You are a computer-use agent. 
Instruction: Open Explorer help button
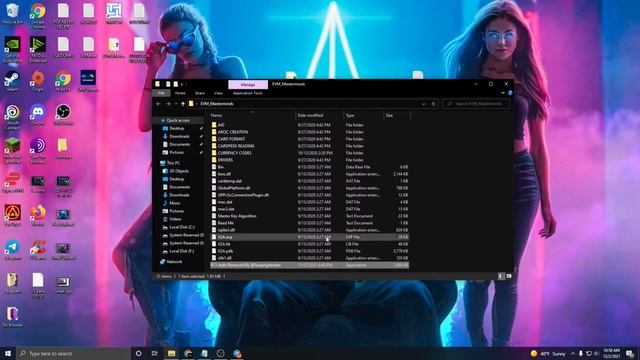510,93
